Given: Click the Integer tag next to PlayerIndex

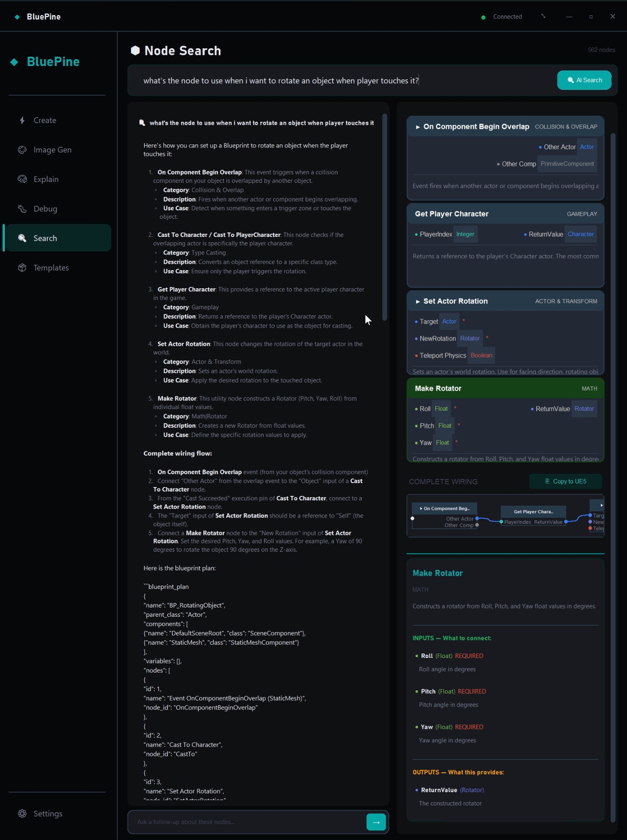Looking at the screenshot, I should [x=465, y=234].
